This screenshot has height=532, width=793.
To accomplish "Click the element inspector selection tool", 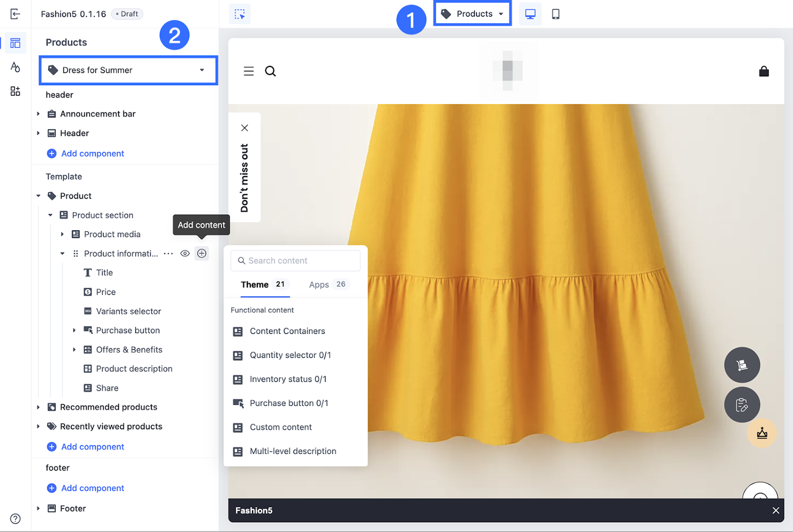I will point(240,14).
